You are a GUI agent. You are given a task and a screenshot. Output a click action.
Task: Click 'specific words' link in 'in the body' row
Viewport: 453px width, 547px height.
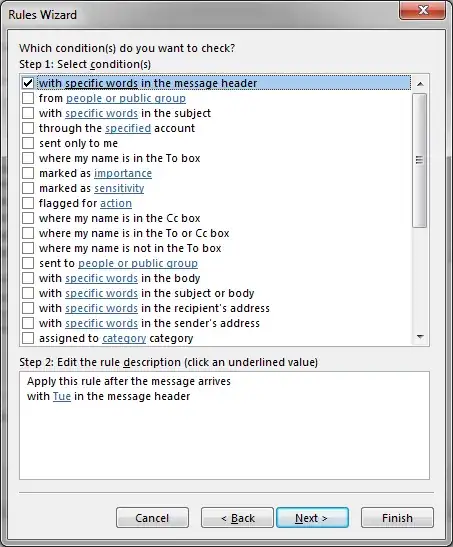(101, 278)
